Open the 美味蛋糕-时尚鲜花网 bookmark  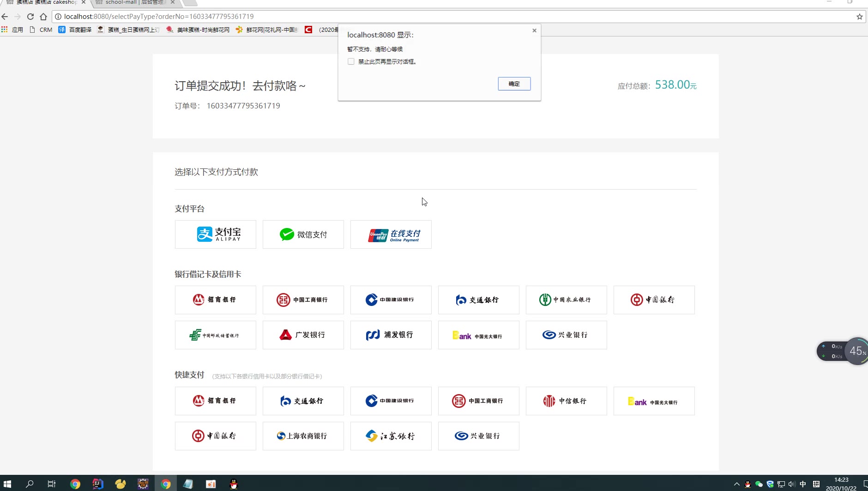pyautogui.click(x=198, y=30)
